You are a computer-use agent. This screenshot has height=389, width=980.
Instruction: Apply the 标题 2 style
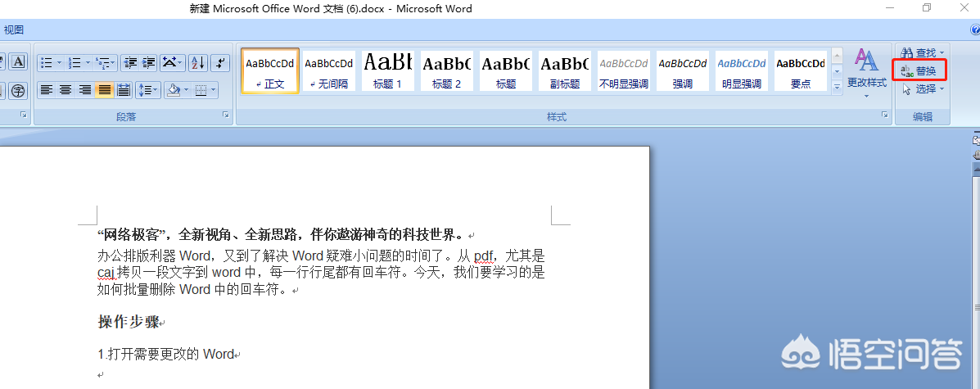pyautogui.click(x=446, y=71)
